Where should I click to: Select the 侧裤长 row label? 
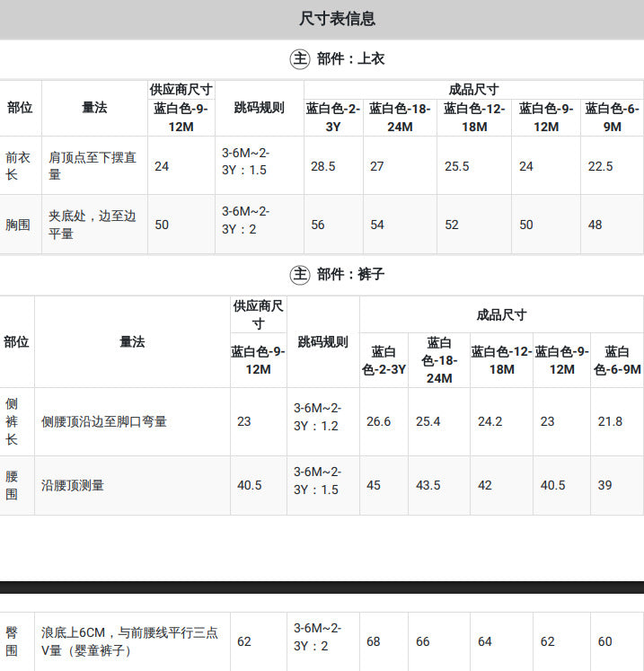point(12,421)
